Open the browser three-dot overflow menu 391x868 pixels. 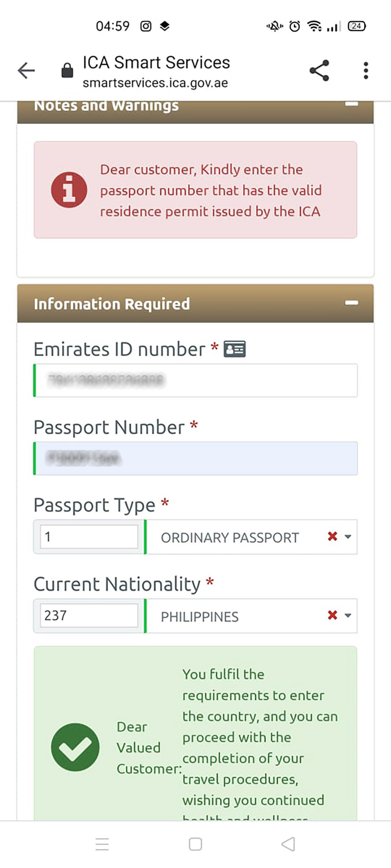click(366, 70)
